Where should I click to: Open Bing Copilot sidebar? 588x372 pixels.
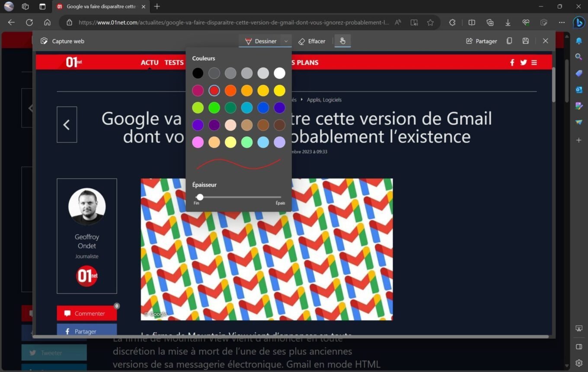coord(579,22)
